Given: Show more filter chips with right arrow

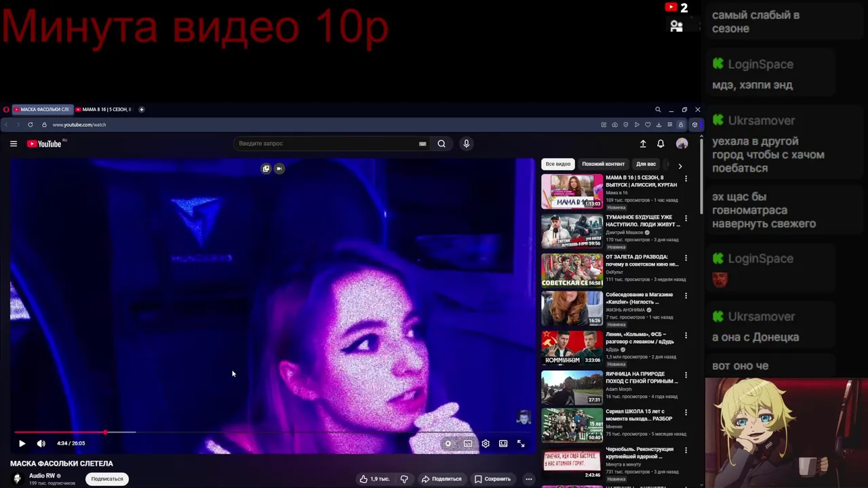Looking at the screenshot, I should pos(680,165).
